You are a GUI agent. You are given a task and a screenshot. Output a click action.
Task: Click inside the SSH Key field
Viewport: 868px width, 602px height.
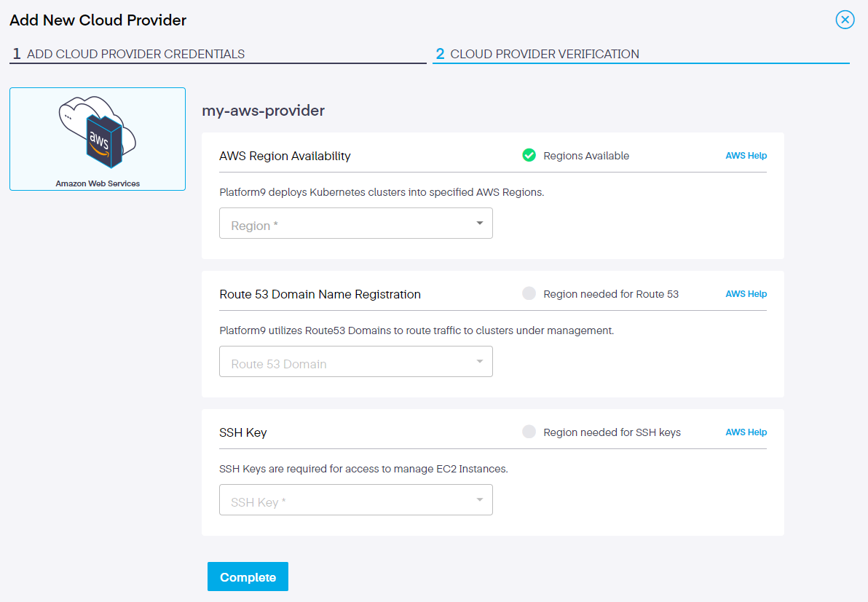tap(342, 501)
